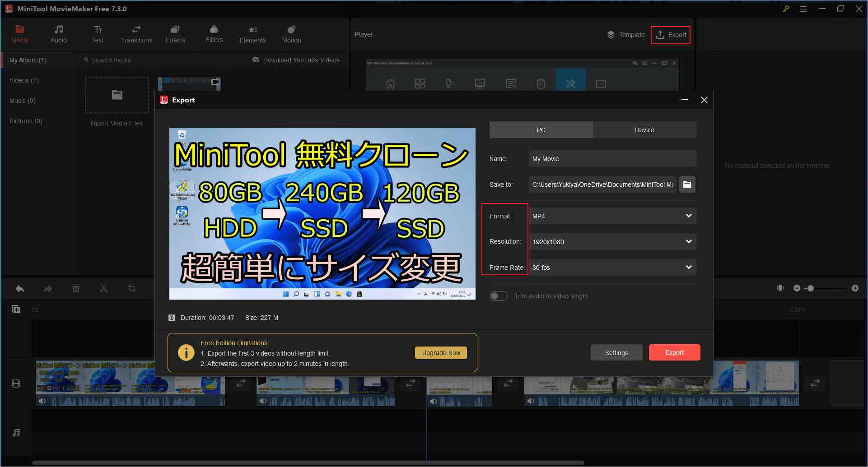The height and width of the screenshot is (467, 868).
Task: Open the Elements tab
Action: click(253, 34)
